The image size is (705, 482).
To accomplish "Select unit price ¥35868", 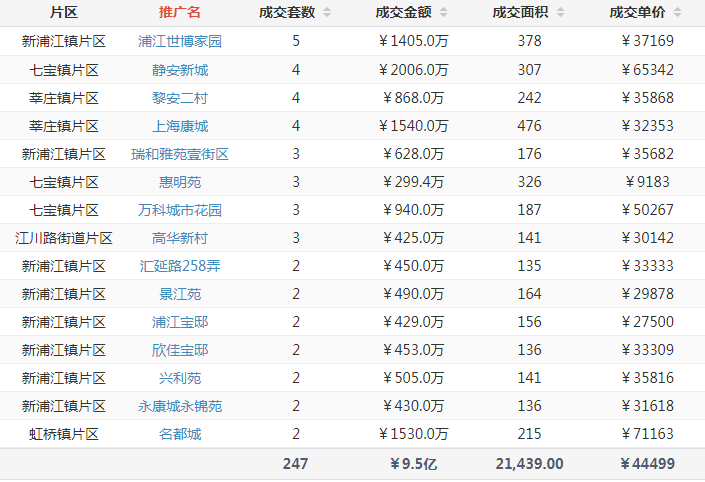I will (647, 98).
